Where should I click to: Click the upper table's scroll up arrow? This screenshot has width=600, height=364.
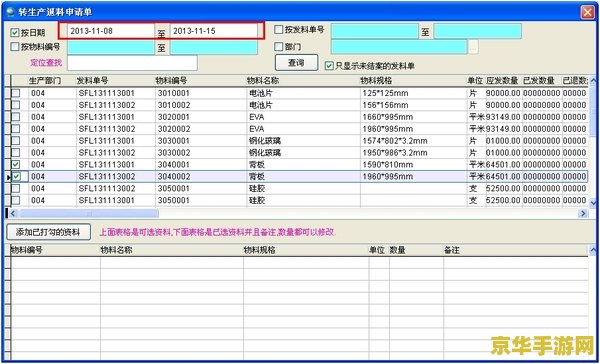(593, 80)
